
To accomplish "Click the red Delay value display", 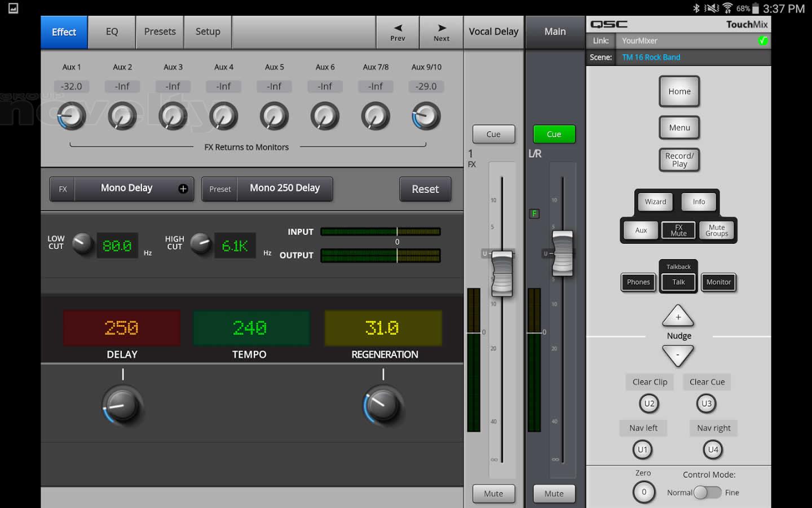I will click(122, 328).
